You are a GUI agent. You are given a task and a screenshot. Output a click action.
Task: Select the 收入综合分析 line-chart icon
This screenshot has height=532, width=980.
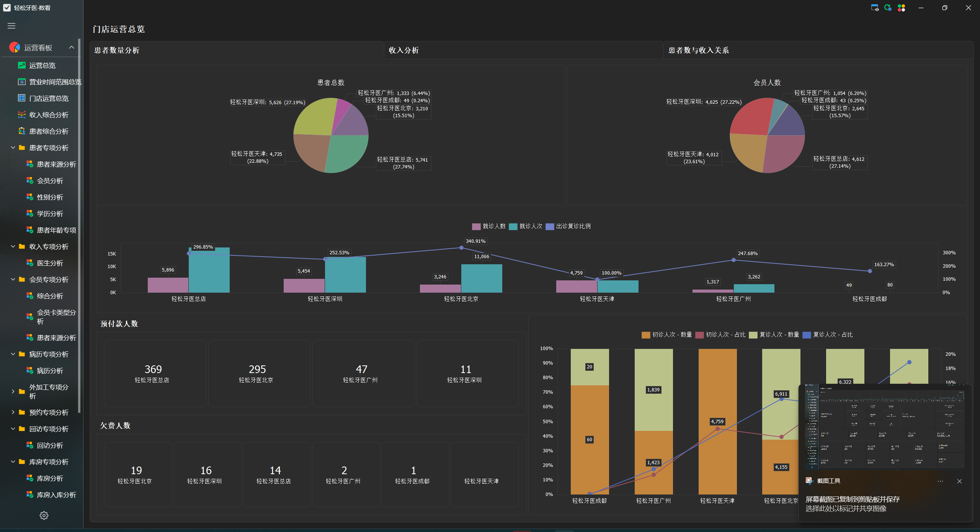coord(22,115)
